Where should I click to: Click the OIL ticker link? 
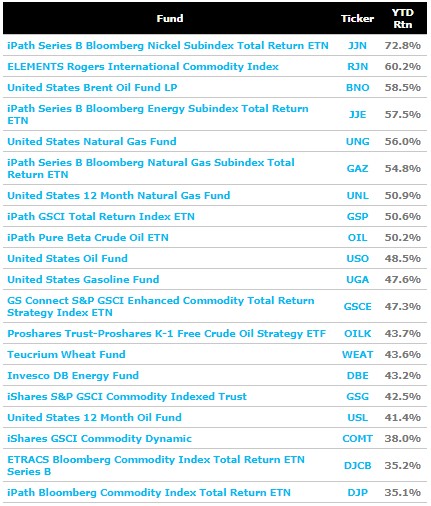357,237
